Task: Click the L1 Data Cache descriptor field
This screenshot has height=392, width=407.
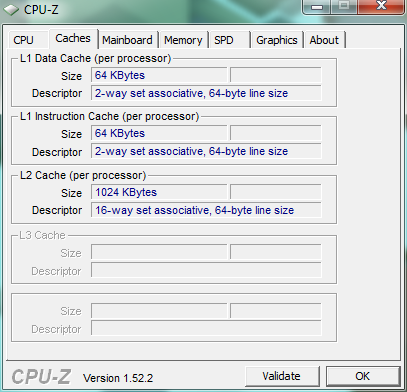Action: point(206,93)
